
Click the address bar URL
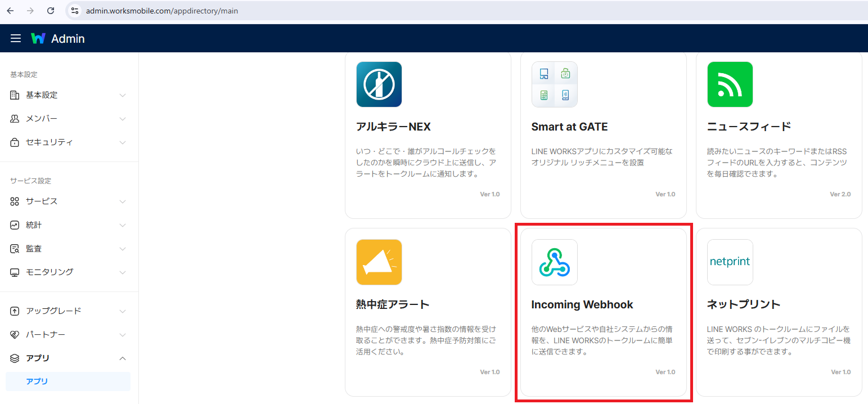click(x=162, y=11)
